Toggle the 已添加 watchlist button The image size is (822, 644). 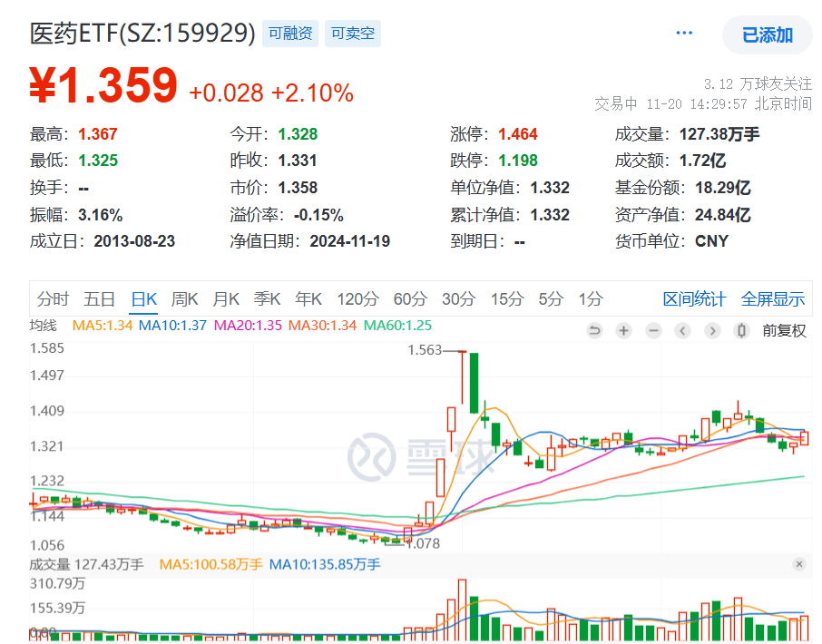(767, 35)
